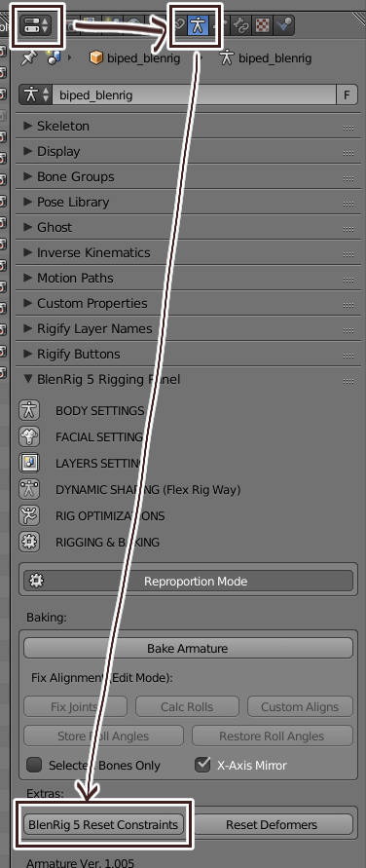Viewport: 366px width, 868px height.
Task: Open the Bone Constraints properties tab
Action: (x=240, y=25)
